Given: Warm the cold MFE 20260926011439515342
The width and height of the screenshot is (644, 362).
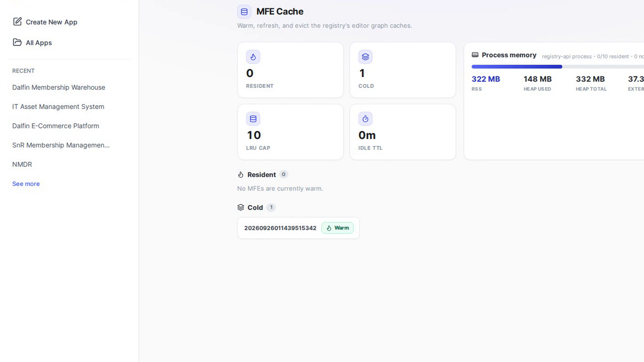Looking at the screenshot, I should click(x=337, y=228).
